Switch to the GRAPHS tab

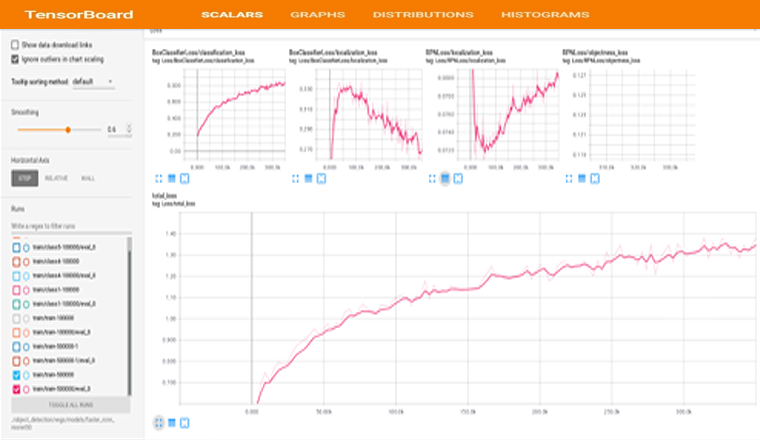tap(317, 15)
